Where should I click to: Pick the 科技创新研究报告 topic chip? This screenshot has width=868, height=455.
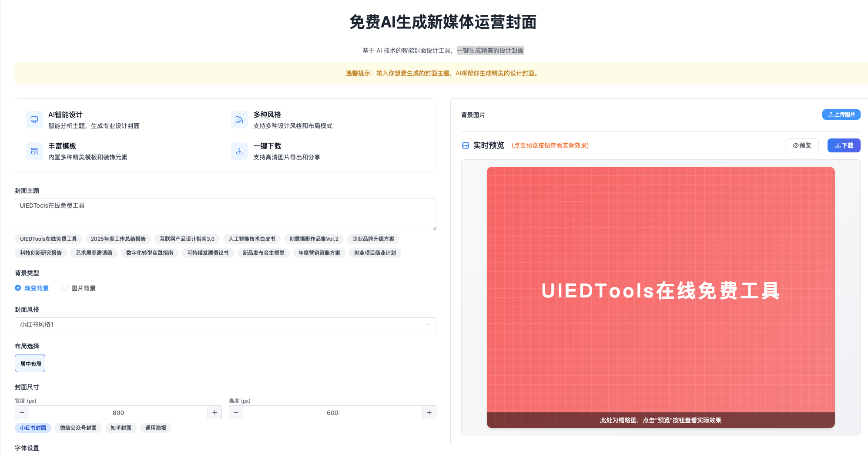41,253
